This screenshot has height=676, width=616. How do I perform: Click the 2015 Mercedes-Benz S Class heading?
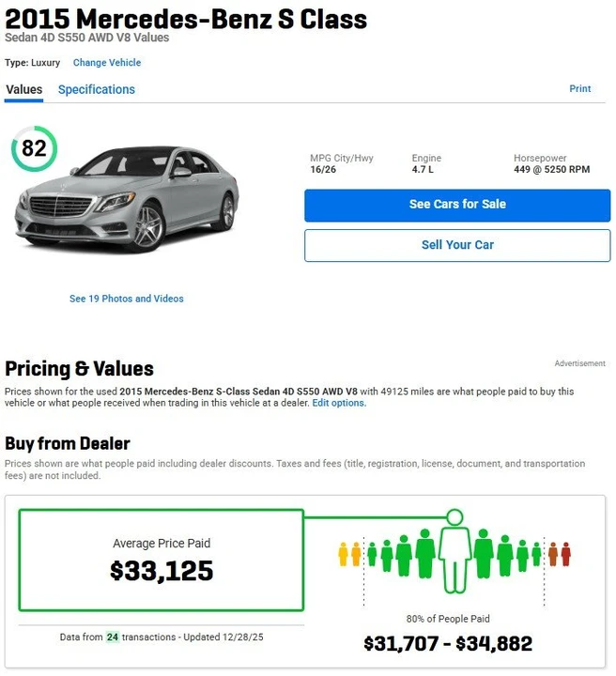click(x=186, y=19)
